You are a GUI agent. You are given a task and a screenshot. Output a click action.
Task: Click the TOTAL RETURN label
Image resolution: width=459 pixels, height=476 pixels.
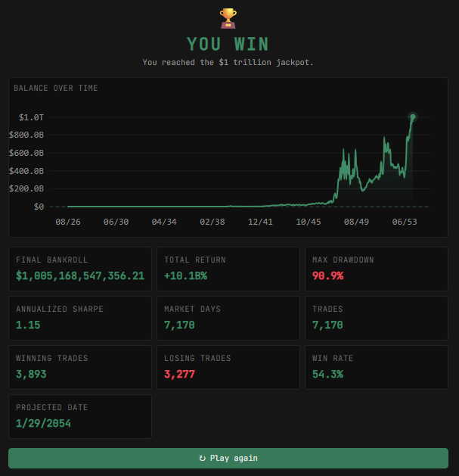(x=195, y=260)
